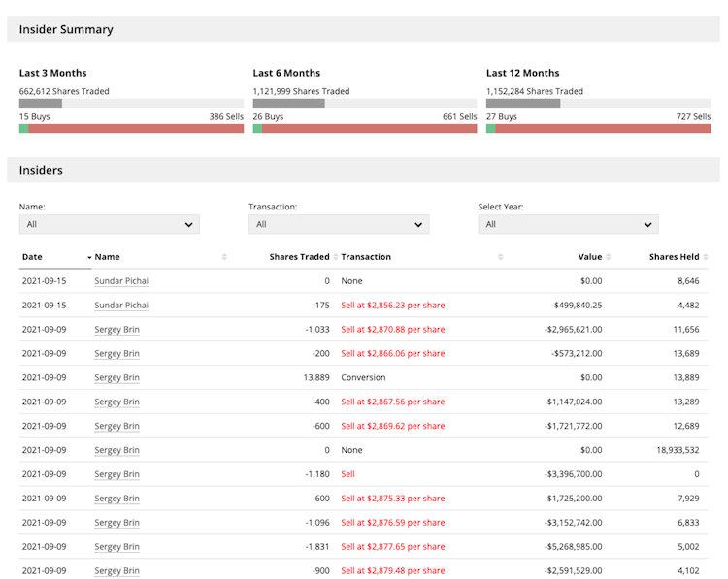Open Sundar Pichai link in the -175 shares row

coord(121,306)
